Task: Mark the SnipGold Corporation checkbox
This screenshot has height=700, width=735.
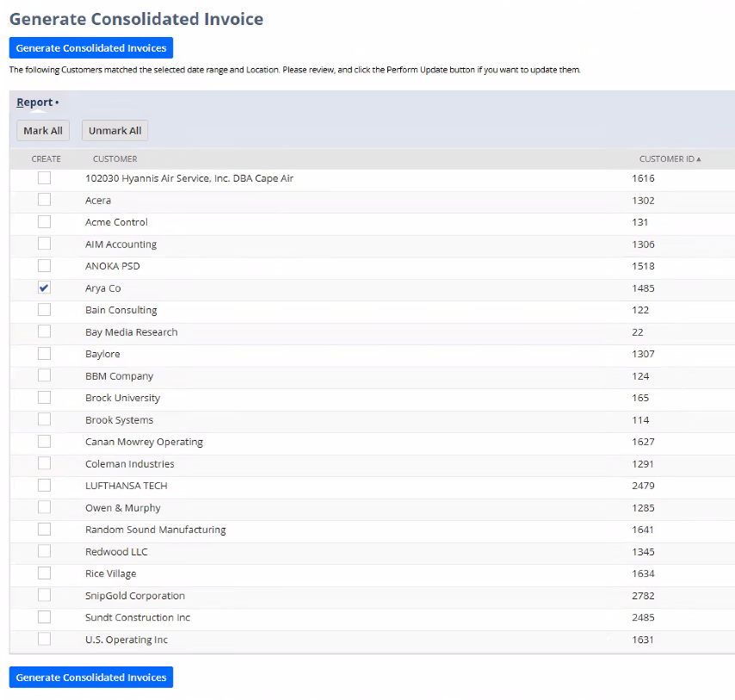Action: click(44, 595)
